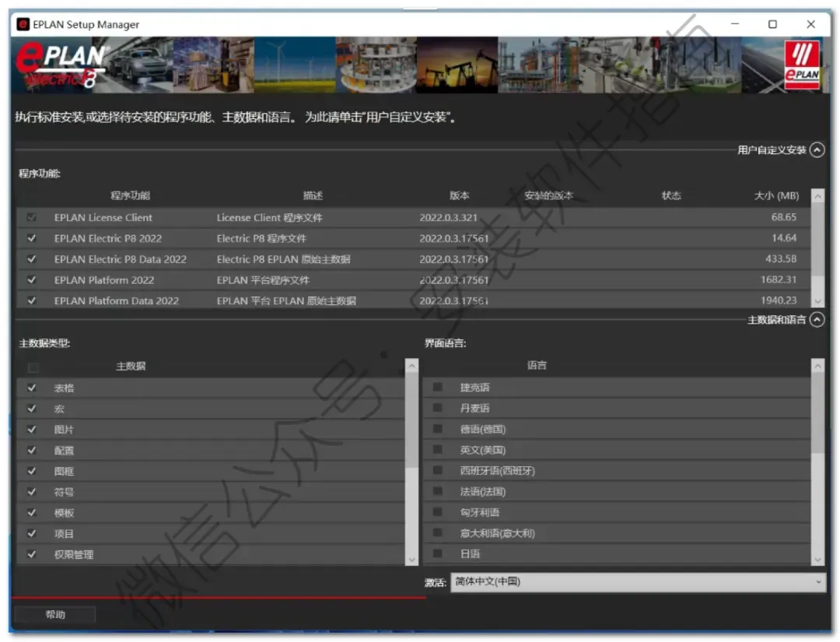Uncheck the 图框 master data checkbox
Image resolution: width=840 pixels, height=642 pixels.
pyautogui.click(x=32, y=471)
